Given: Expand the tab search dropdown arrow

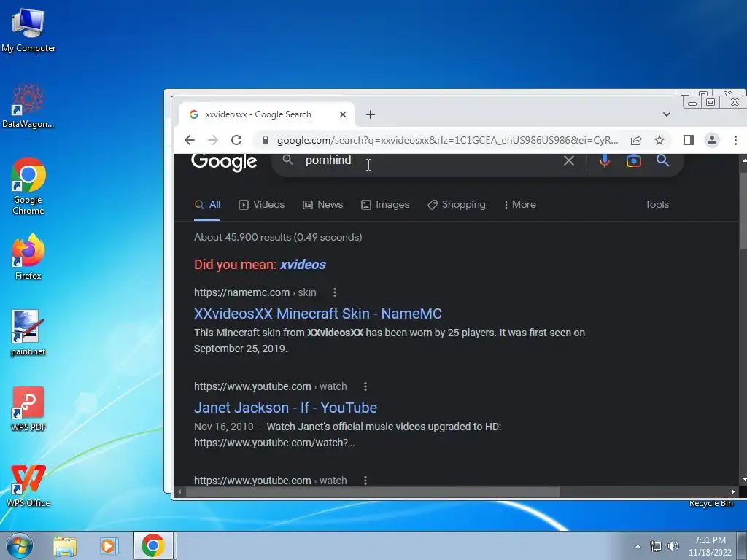Looking at the screenshot, I should click(667, 114).
